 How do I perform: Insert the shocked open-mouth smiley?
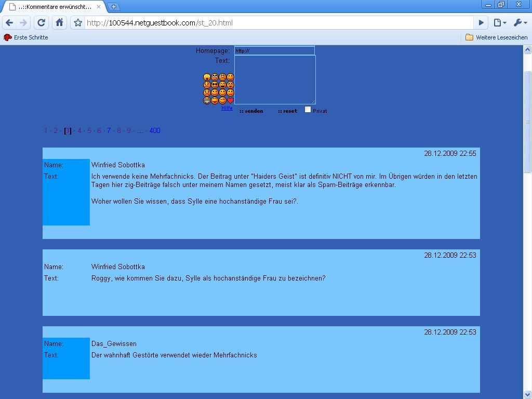click(207, 77)
